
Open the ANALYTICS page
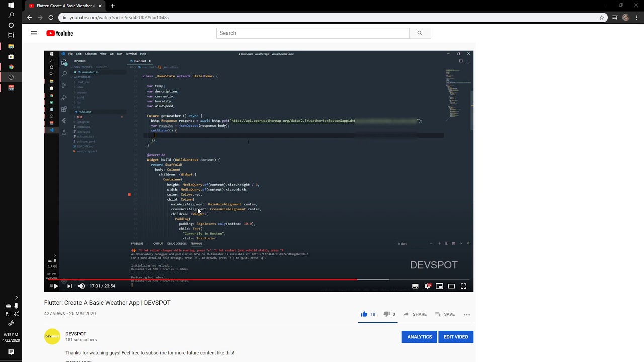[420, 337]
